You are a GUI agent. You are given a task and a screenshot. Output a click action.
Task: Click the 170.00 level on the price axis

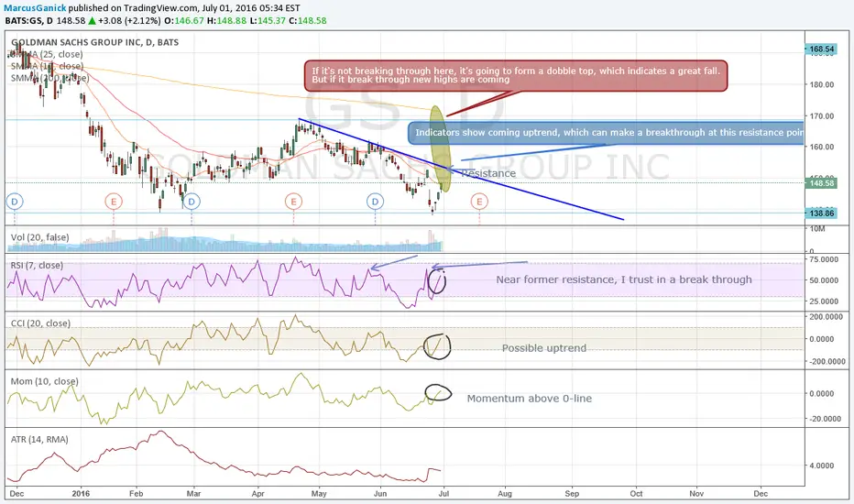[822, 116]
